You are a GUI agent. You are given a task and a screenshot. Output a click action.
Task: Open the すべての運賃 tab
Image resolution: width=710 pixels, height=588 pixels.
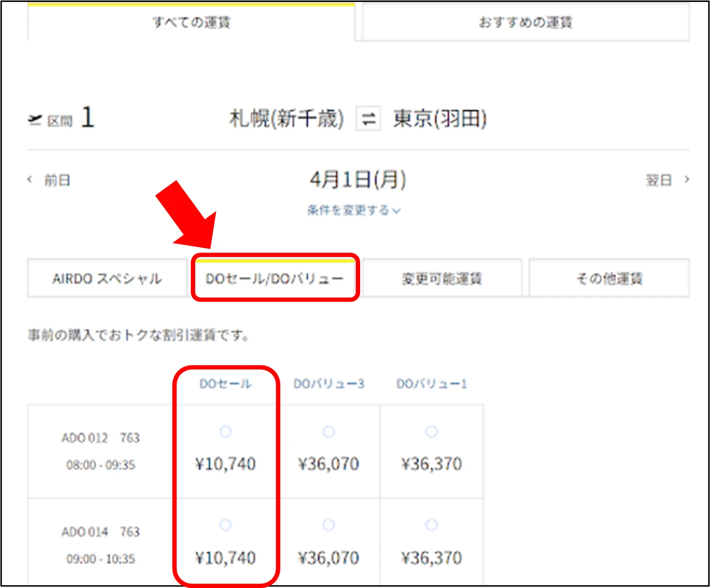[191, 22]
